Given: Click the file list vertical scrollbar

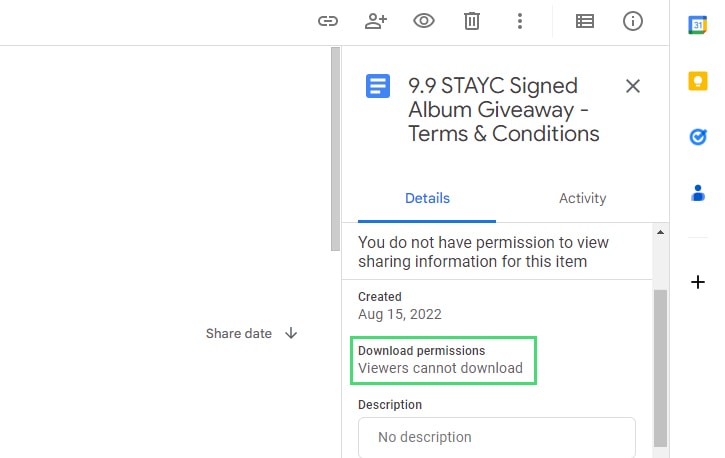Looking at the screenshot, I should pyautogui.click(x=335, y=149).
